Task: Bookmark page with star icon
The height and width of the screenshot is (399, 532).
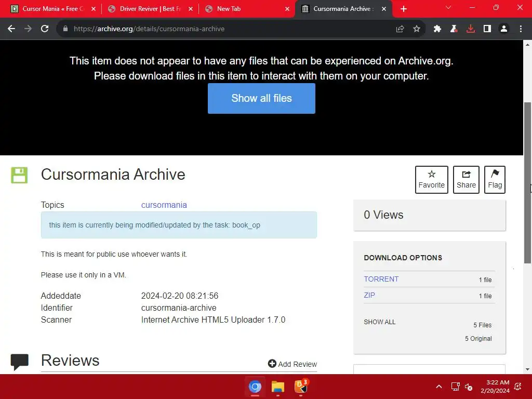Action: click(x=417, y=29)
